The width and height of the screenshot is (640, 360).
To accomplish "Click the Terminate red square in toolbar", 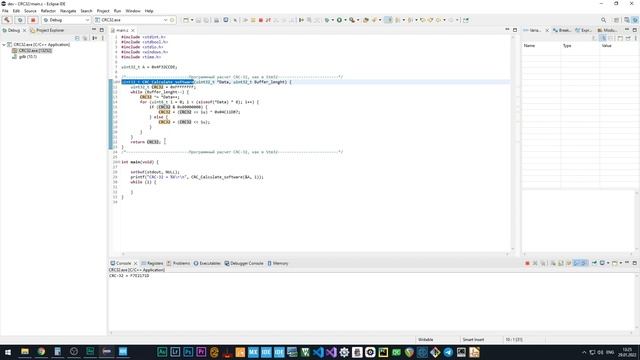I will (260, 20).
